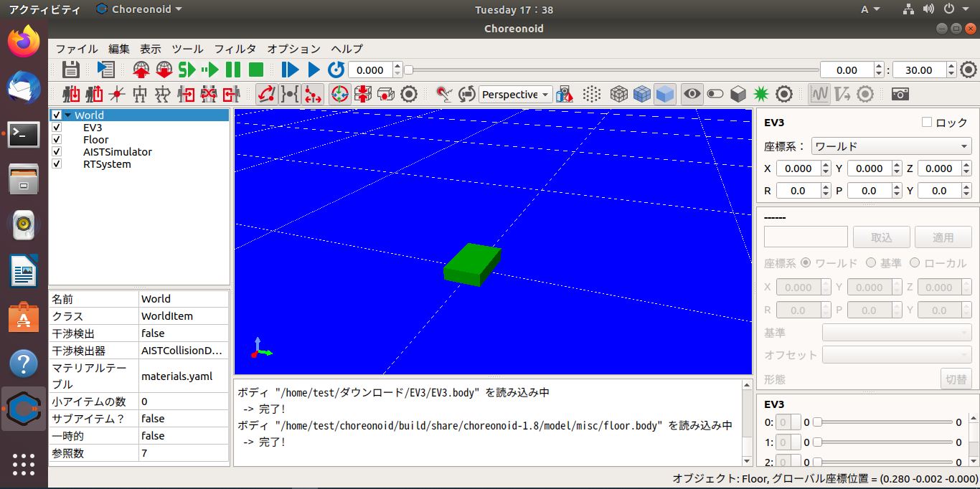
Task: Uncheck the World item checkbox
Action: click(x=57, y=115)
